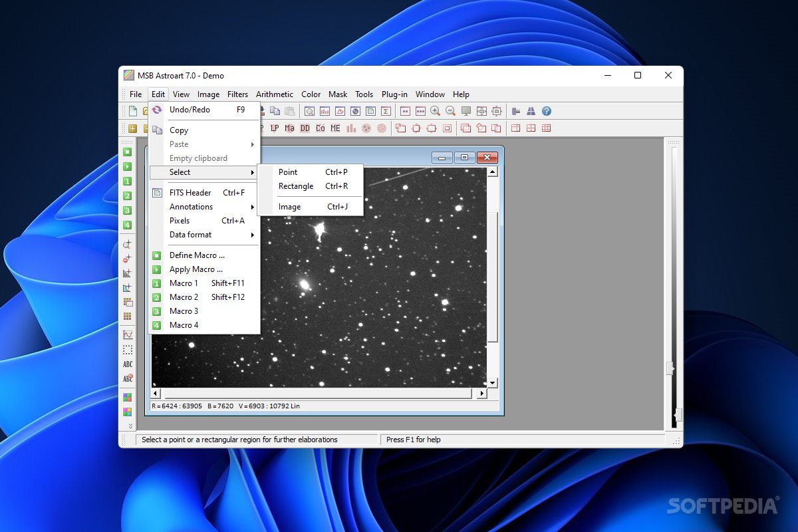Choose Copy from the Edit menu
The height and width of the screenshot is (532, 798).
[204, 130]
